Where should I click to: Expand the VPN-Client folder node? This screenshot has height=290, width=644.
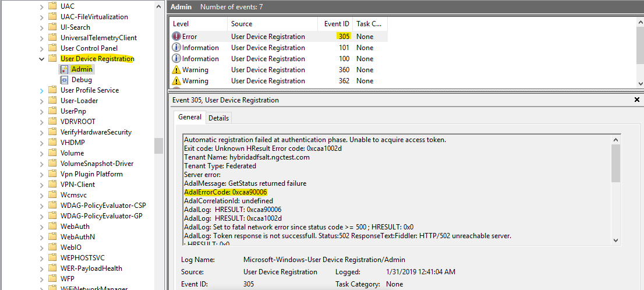click(x=42, y=185)
